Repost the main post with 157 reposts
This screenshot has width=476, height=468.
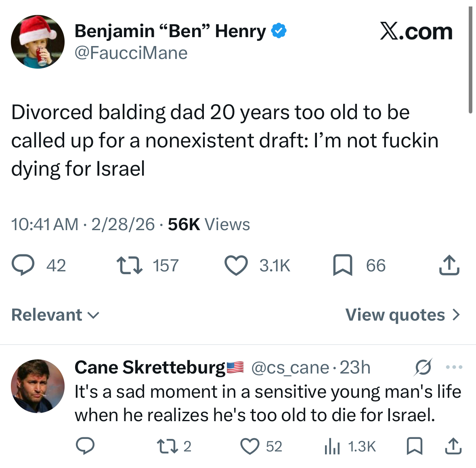click(x=129, y=266)
